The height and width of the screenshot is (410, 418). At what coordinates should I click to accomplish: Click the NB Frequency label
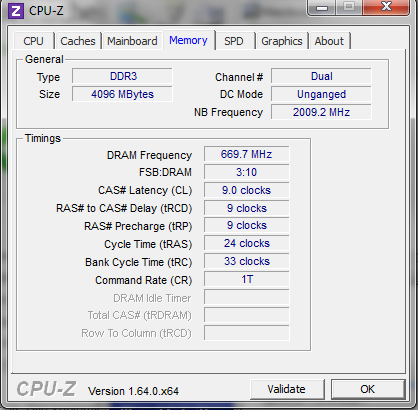(228, 112)
